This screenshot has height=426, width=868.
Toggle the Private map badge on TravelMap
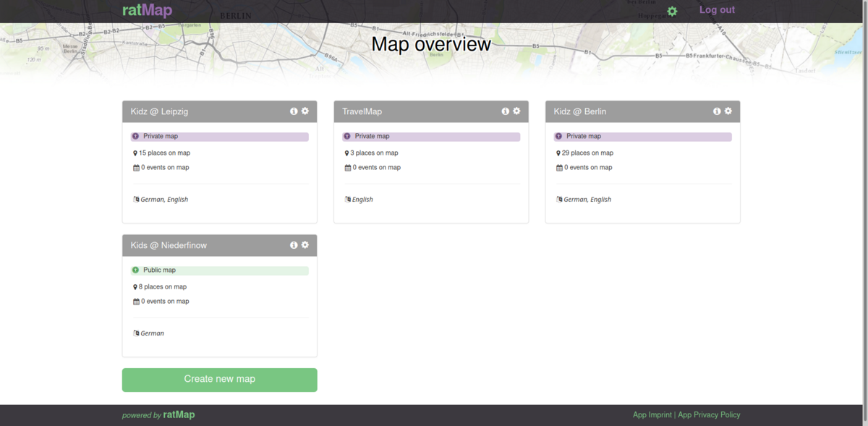click(x=430, y=136)
